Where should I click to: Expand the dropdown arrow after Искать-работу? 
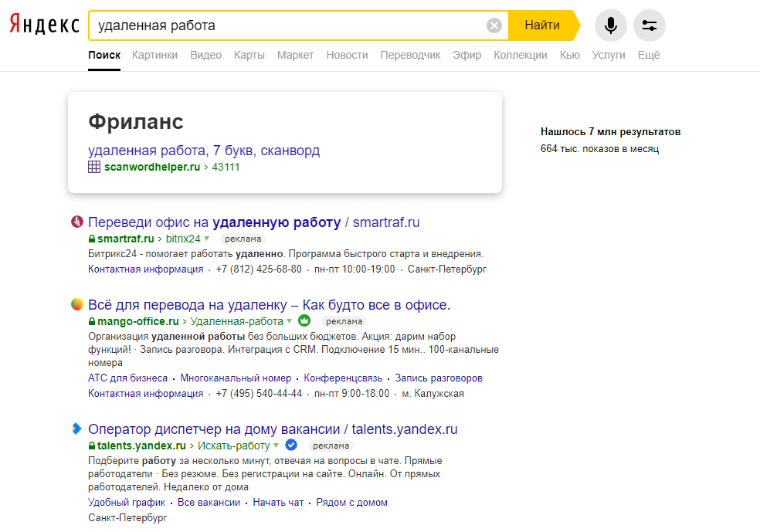click(277, 446)
